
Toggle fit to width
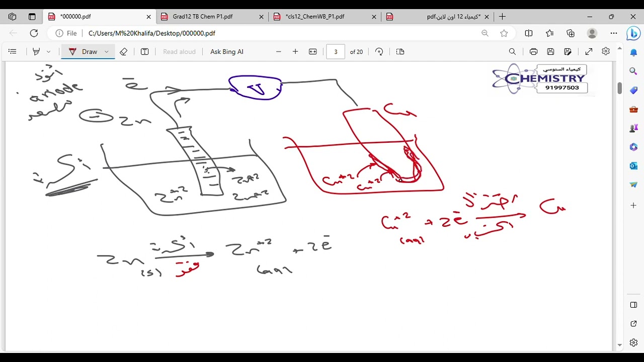pos(313,52)
